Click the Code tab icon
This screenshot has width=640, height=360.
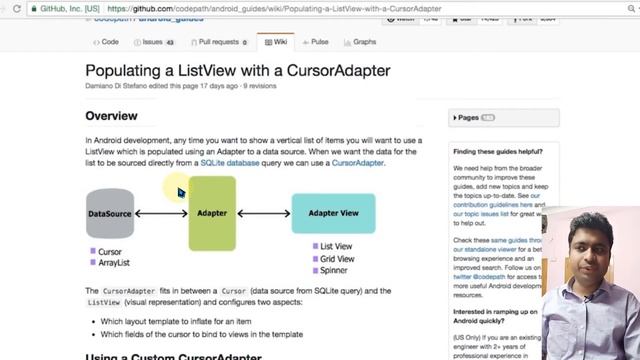(x=96, y=42)
